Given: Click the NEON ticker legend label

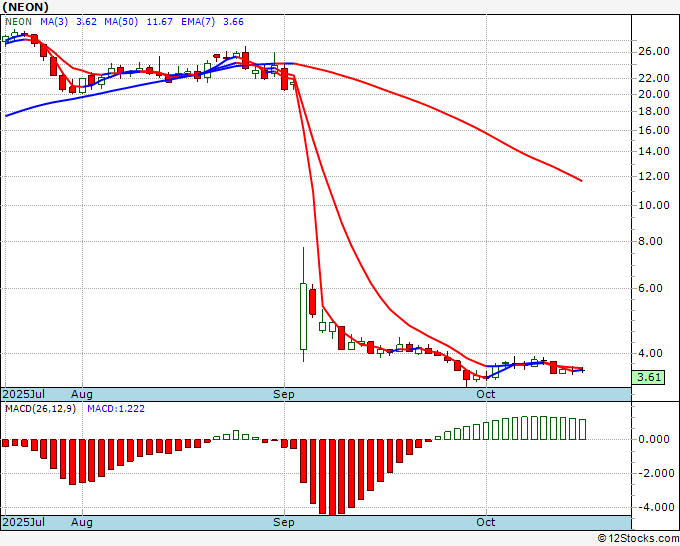Looking at the screenshot, I should click(x=18, y=22).
